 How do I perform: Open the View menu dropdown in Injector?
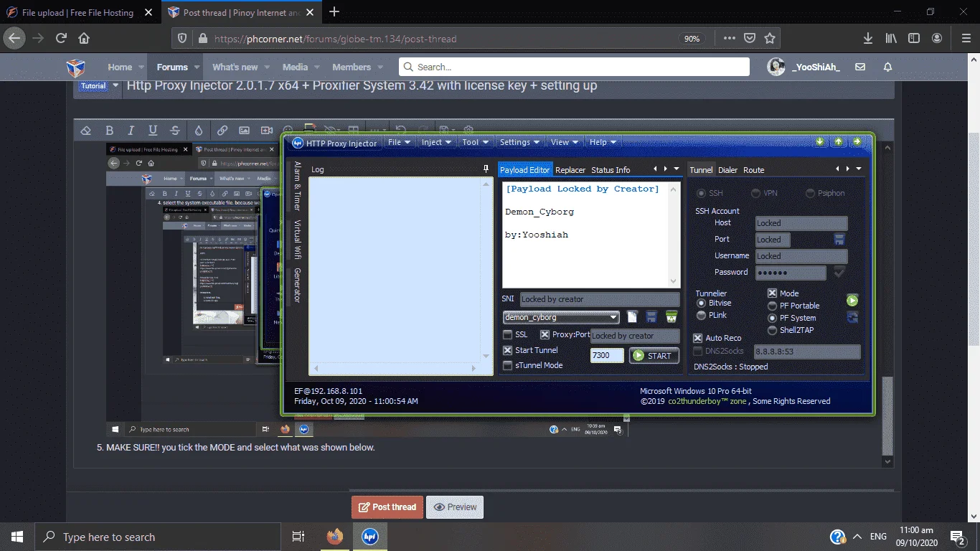tap(565, 142)
